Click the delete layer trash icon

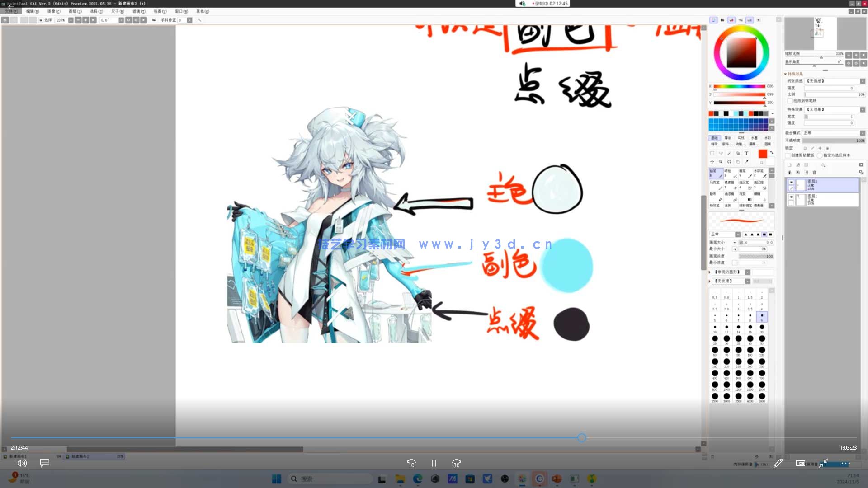[x=814, y=173]
